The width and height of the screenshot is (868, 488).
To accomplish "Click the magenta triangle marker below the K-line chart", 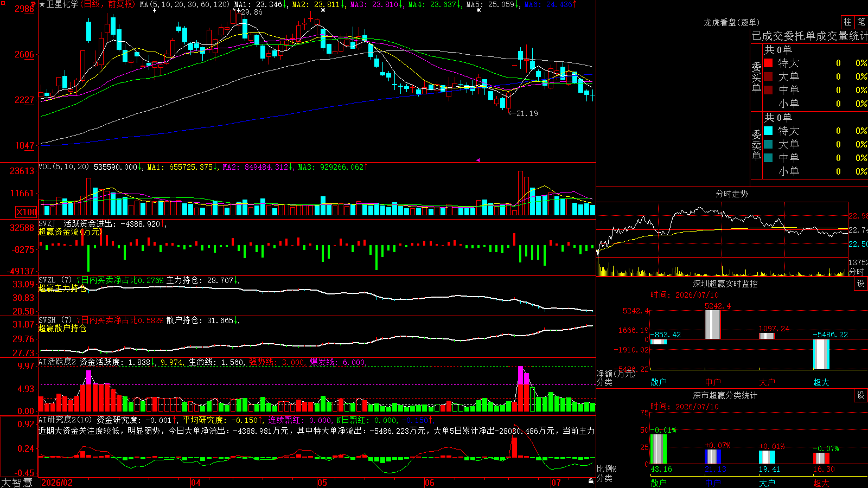I will (478, 160).
